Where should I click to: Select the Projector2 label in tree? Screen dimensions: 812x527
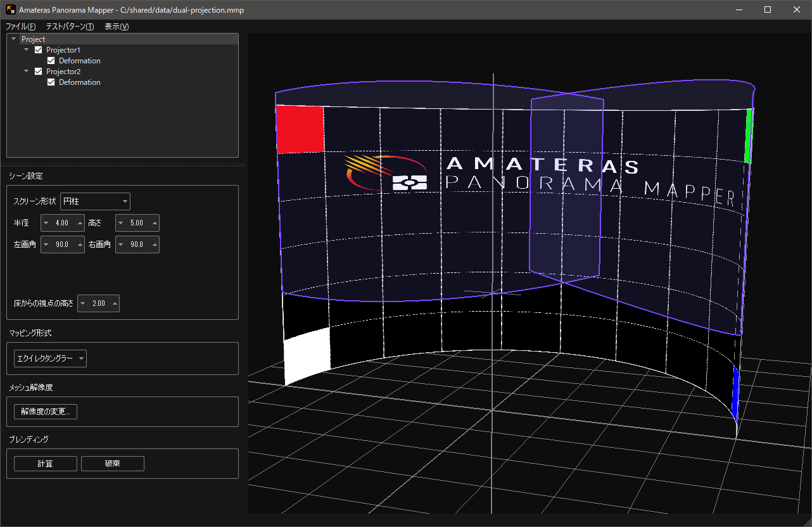pos(63,72)
